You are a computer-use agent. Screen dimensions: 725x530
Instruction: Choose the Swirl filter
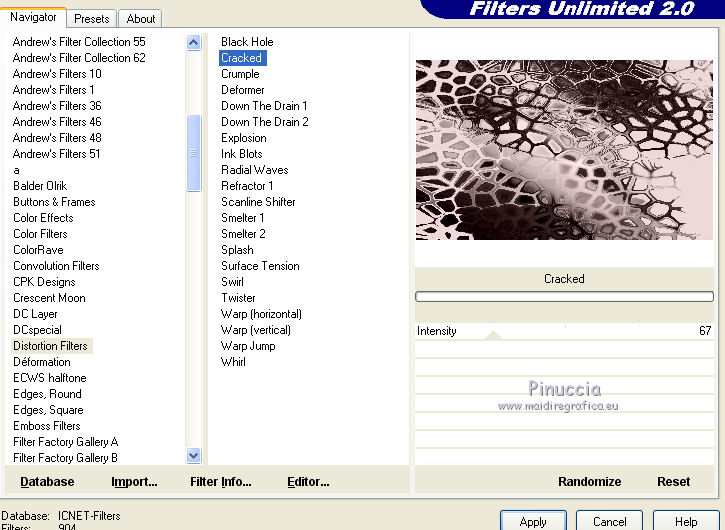pos(232,282)
